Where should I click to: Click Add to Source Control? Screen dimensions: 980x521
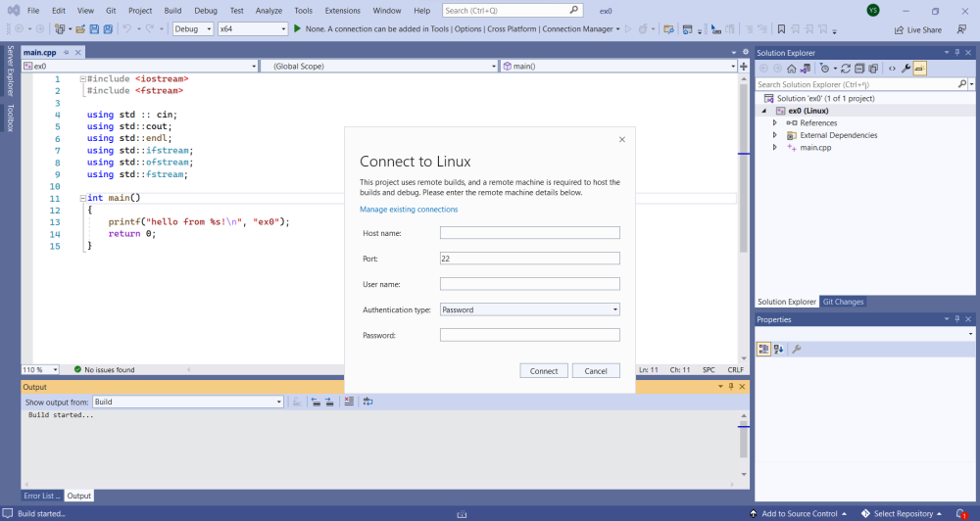click(x=798, y=513)
